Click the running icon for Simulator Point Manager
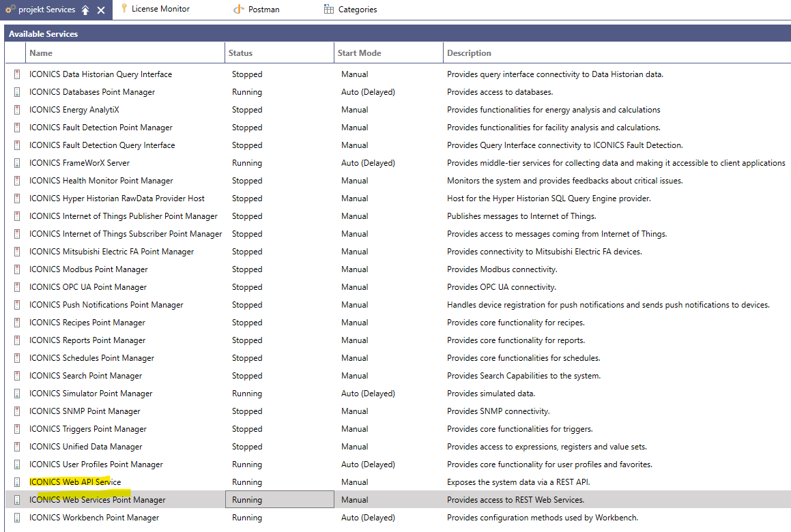 [16, 394]
